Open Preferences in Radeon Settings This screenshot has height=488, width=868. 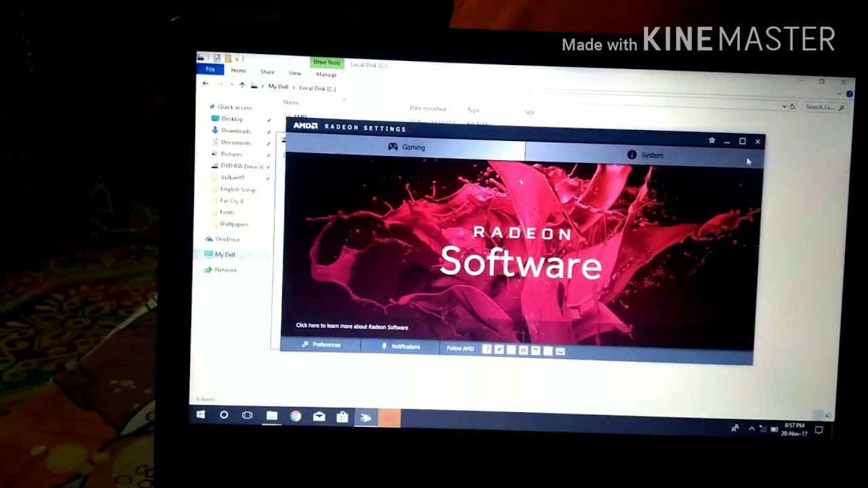click(x=321, y=345)
